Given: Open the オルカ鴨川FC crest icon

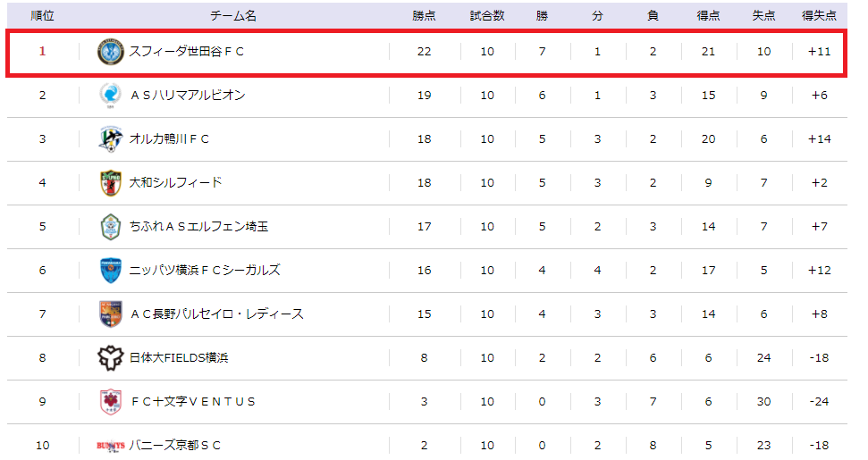Looking at the screenshot, I should 110,138.
